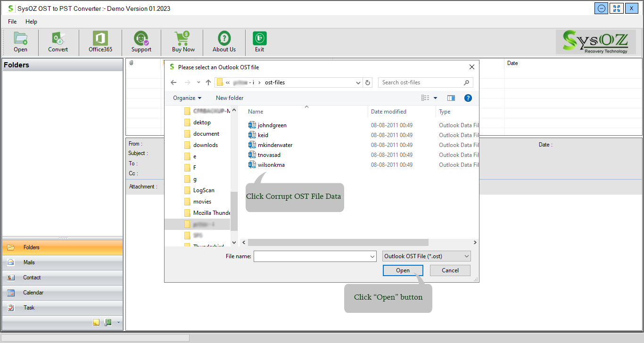The height and width of the screenshot is (343, 644).
Task: Click the New folder button
Action: (x=230, y=98)
